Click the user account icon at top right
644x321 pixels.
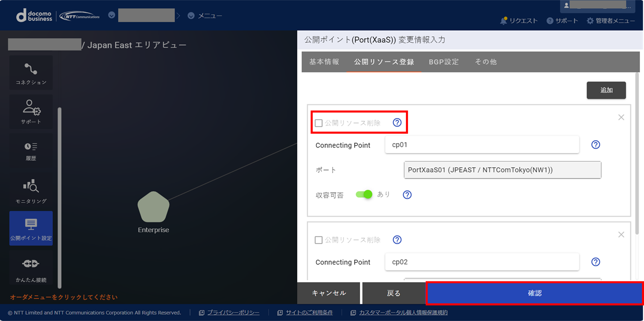(x=567, y=5)
